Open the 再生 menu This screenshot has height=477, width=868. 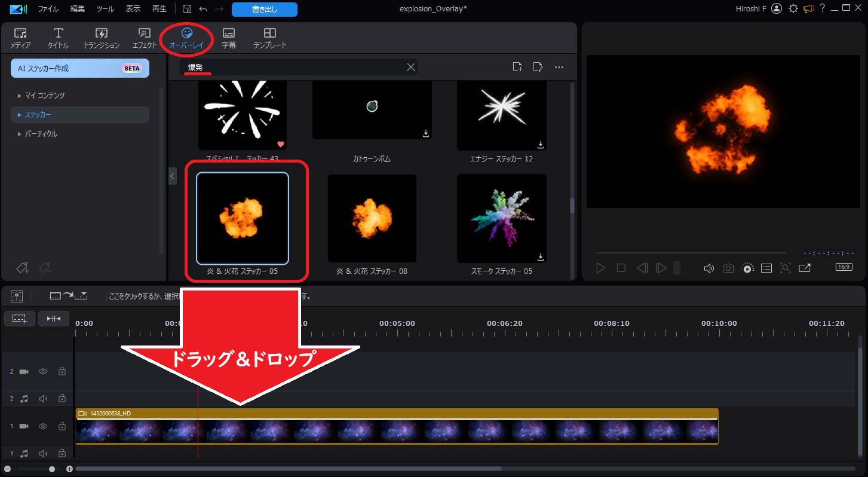pos(160,9)
